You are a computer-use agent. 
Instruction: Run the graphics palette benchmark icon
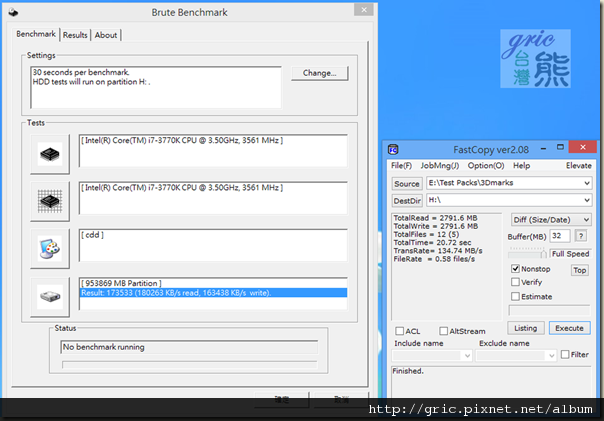[50, 249]
